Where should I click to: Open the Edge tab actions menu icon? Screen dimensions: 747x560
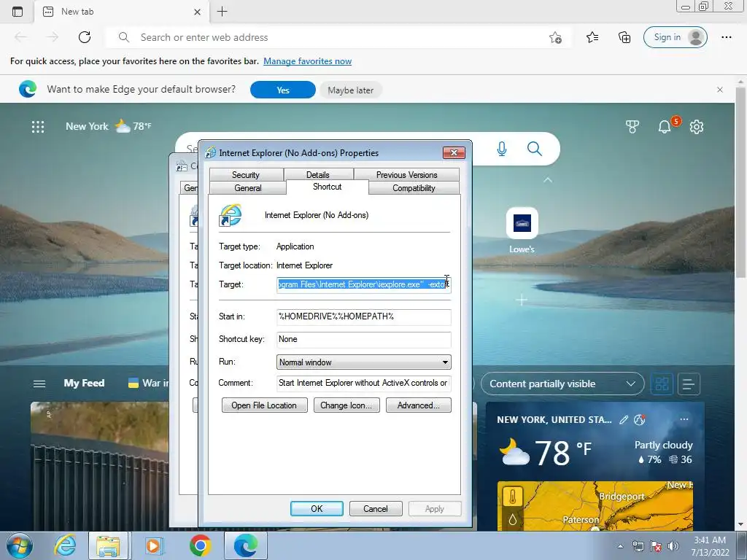pos(18,12)
